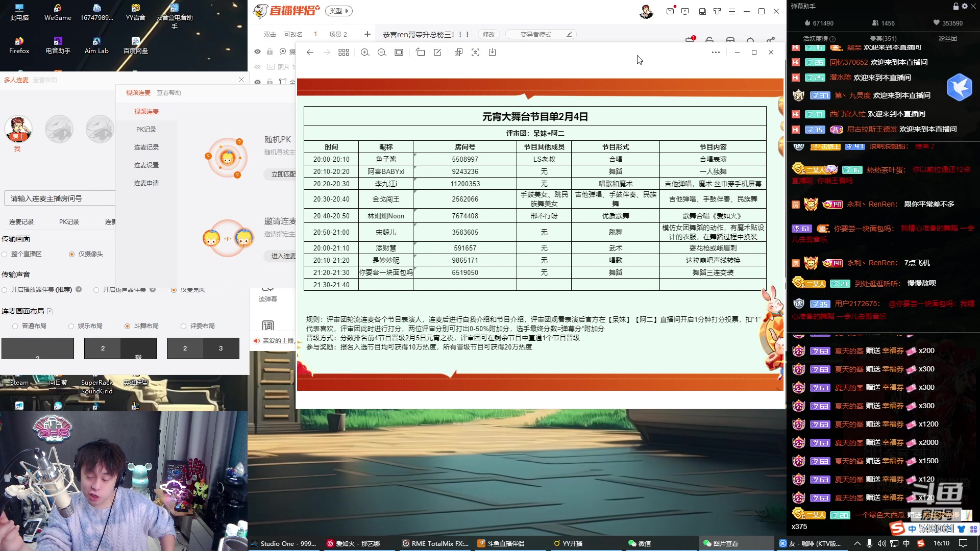Click the video screen icon in 直播伴侣 title bar
Image resolution: width=980 pixels, height=551 pixels.
[685, 11]
